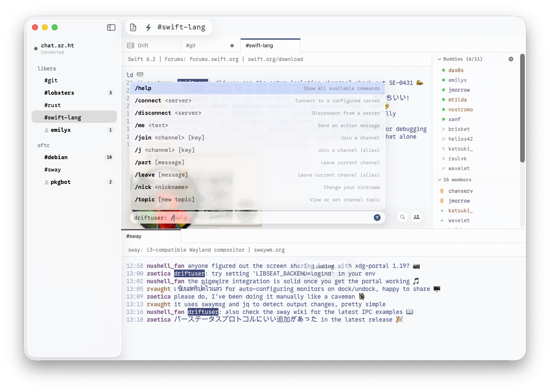Collapse the 15 members section

pos(439,180)
